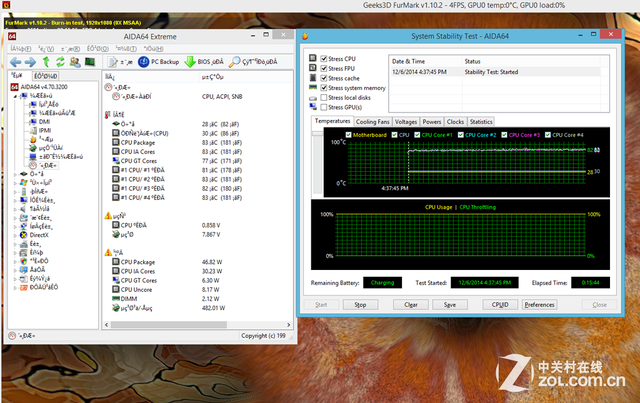This screenshot has width=640, height=403.
Task: Click the Back arrow in AIDA64 toolbar
Action: click(x=16, y=62)
